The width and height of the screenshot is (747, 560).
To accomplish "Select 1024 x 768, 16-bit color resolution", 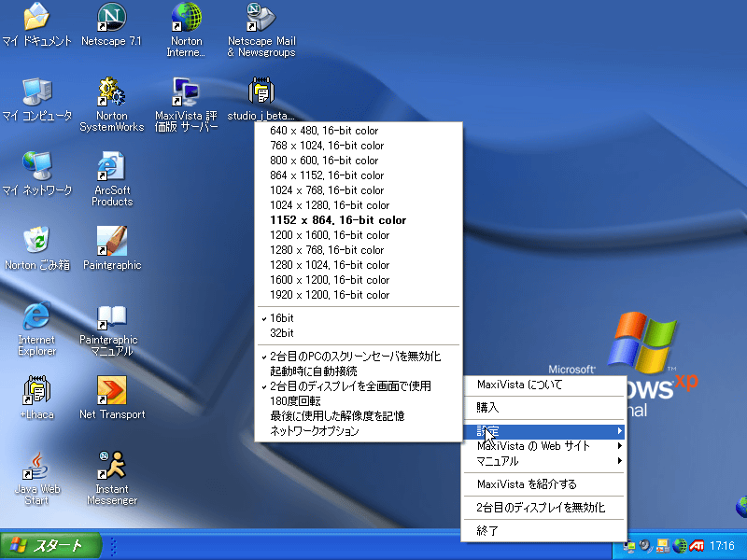I will click(359, 190).
